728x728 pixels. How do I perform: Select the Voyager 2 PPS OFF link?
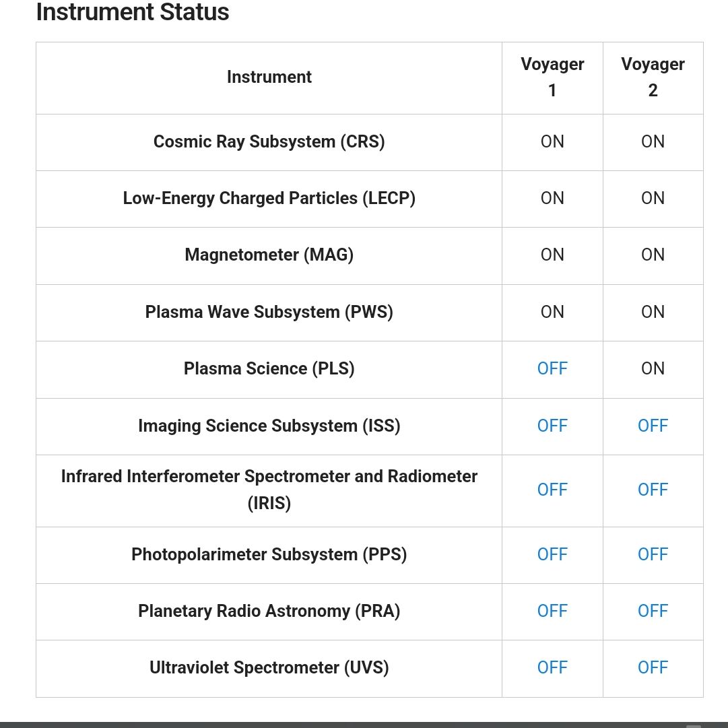(653, 554)
